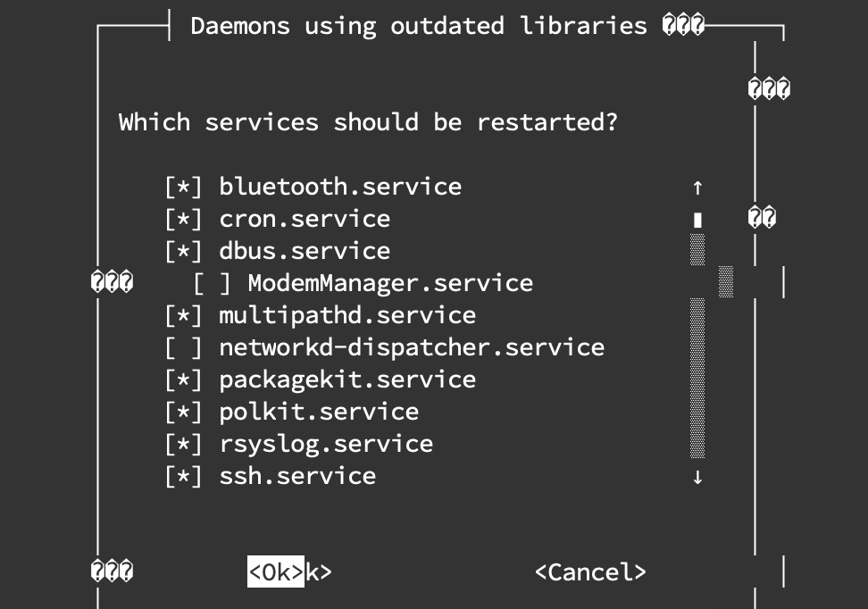
Task: Enable the ModemManager.service checkbox
Action: pyautogui.click(x=212, y=283)
